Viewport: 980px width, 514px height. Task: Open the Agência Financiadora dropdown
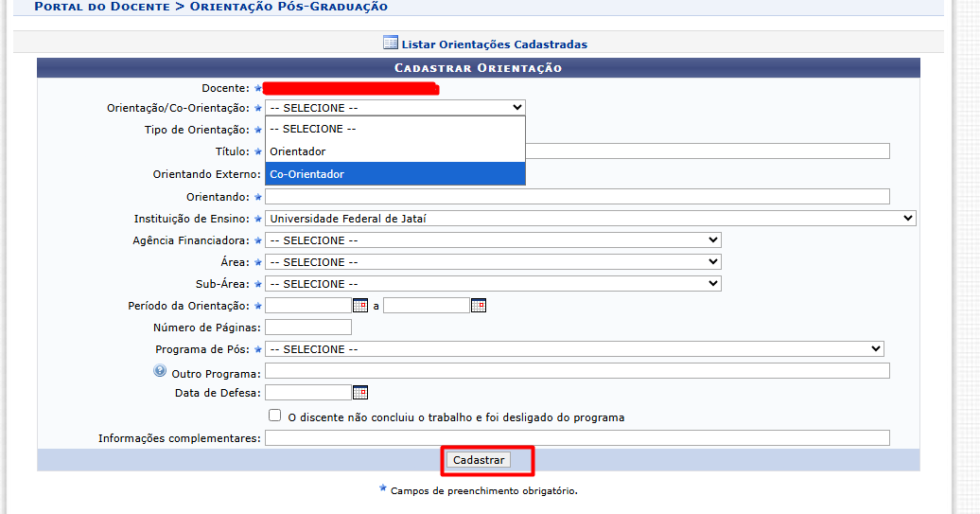pyautogui.click(x=493, y=240)
